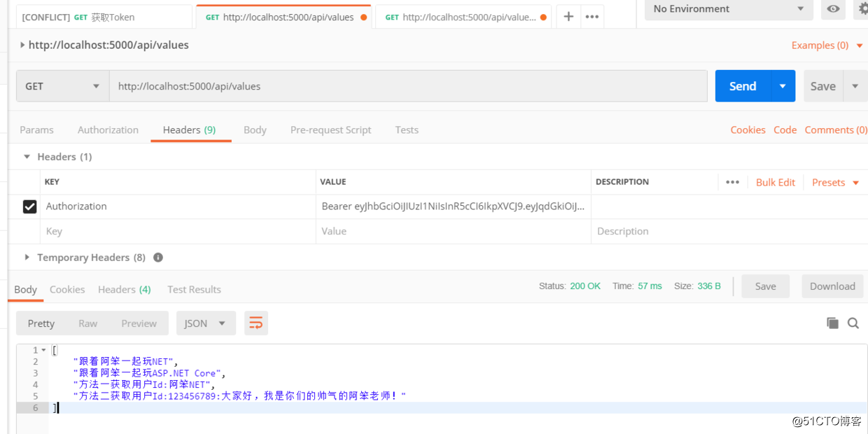Expand Temporary Headers (8) section
Screen dimensions: 868x434
27,257
